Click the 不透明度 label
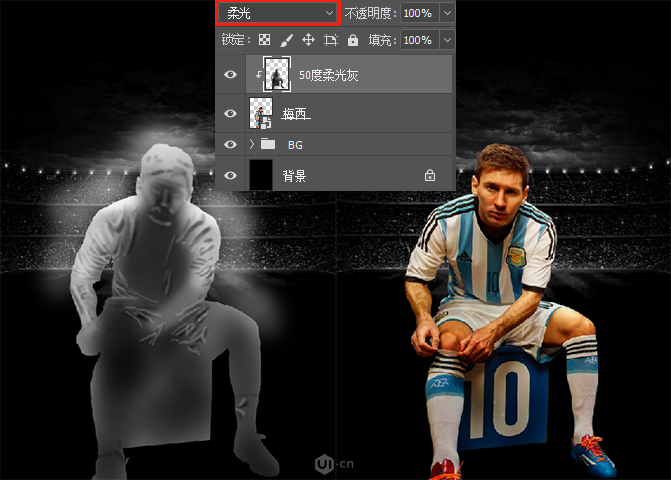 [x=371, y=14]
